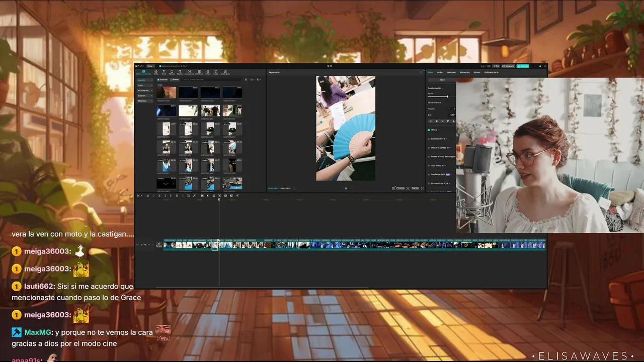
Task: Open the Filtros tool tab
Action: [x=208, y=73]
